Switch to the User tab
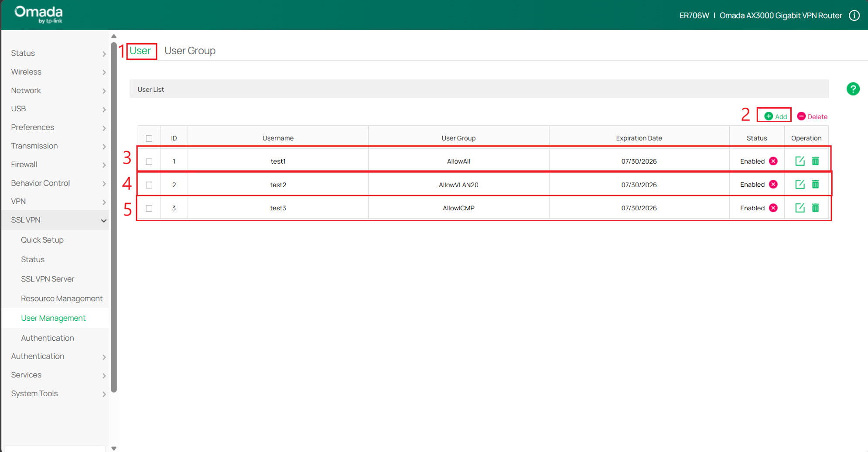 [x=140, y=51]
